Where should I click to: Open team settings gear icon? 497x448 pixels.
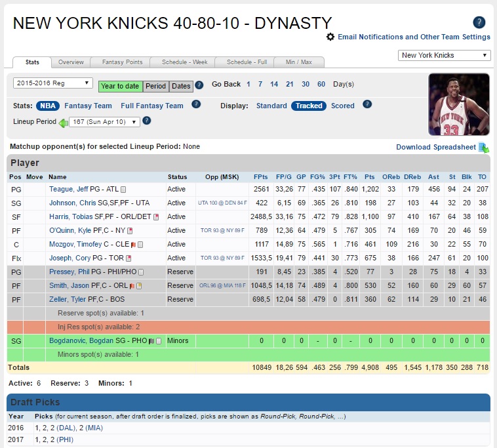pos(330,37)
